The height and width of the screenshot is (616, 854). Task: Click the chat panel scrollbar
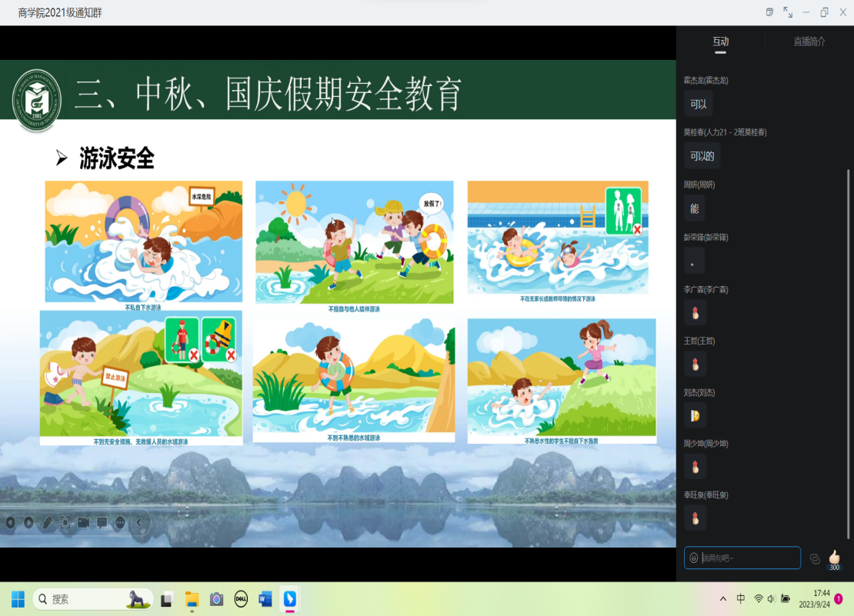(849, 354)
